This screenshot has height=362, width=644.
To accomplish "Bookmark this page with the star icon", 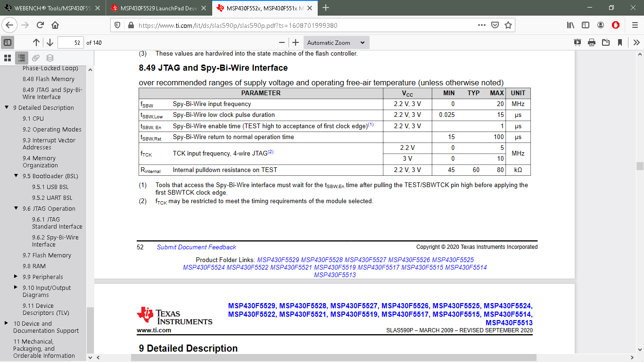I will [508, 25].
